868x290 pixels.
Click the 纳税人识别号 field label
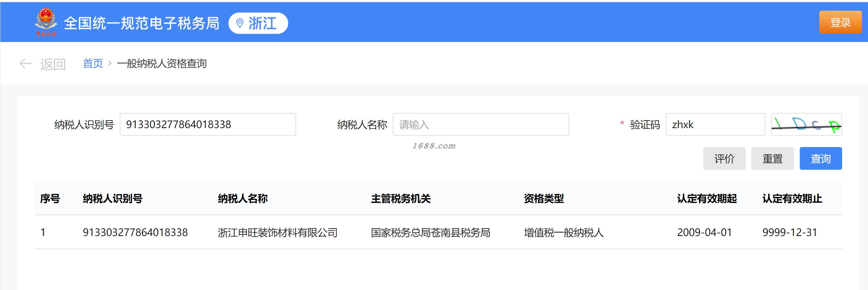(84, 124)
